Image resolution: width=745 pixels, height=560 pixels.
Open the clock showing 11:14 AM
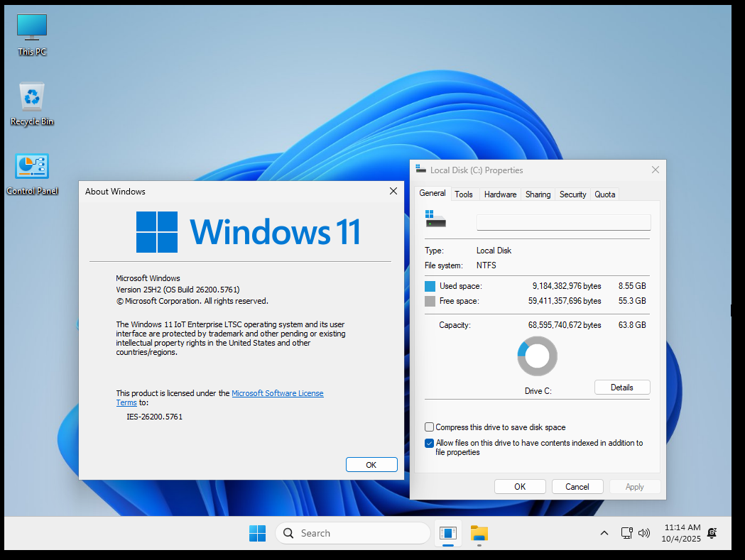(x=681, y=533)
